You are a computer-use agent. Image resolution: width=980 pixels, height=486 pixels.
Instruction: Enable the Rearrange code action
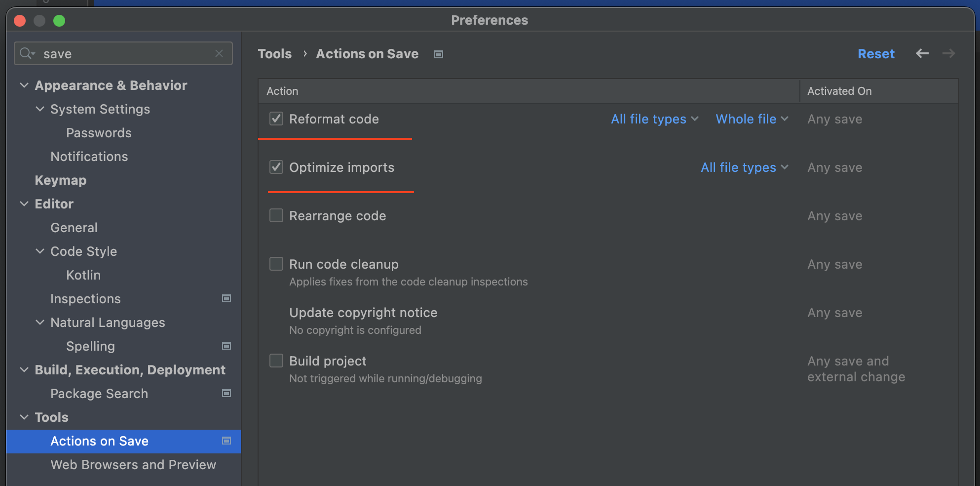[x=276, y=215]
